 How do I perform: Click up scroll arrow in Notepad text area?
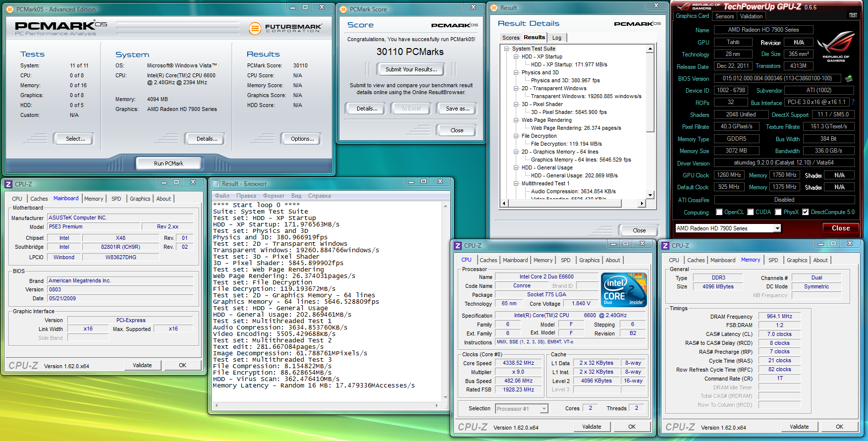(x=445, y=206)
